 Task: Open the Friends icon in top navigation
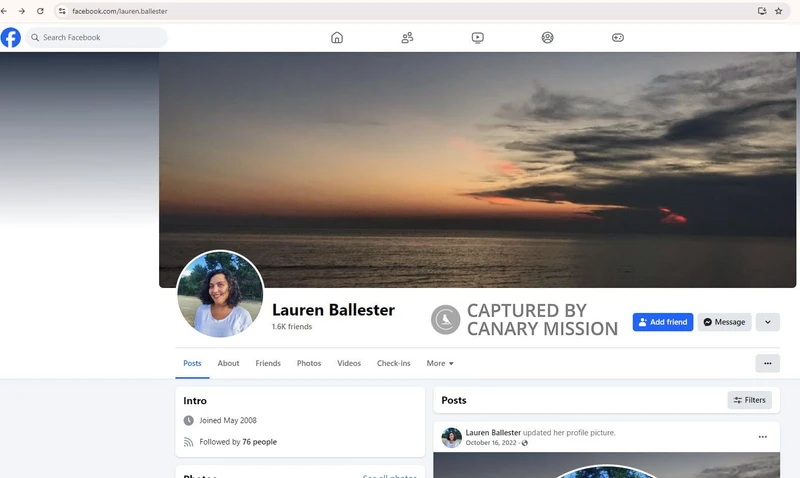(x=407, y=37)
